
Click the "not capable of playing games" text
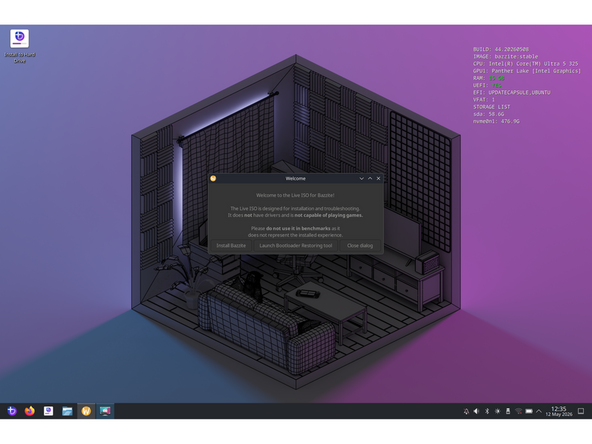(x=328, y=215)
